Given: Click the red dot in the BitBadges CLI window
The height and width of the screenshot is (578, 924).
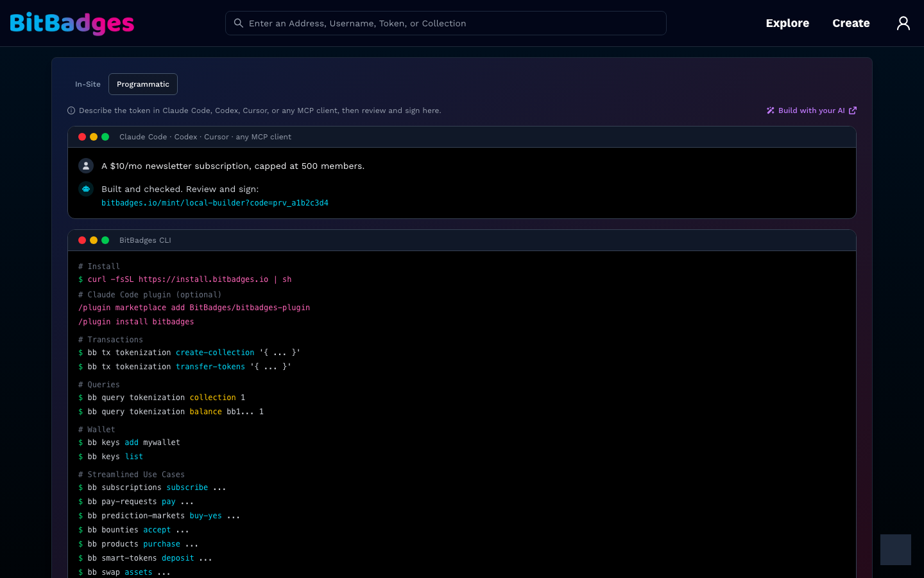Looking at the screenshot, I should tap(82, 240).
